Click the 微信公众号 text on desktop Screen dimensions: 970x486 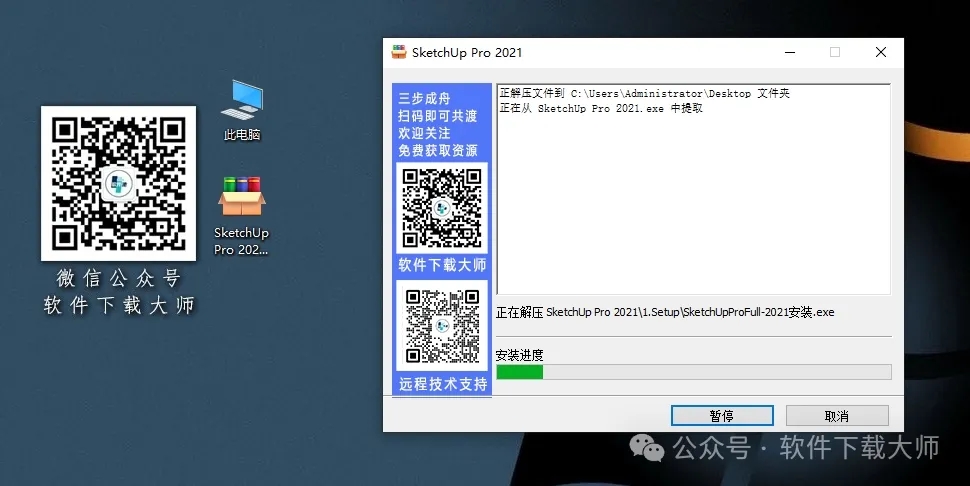coord(118,278)
